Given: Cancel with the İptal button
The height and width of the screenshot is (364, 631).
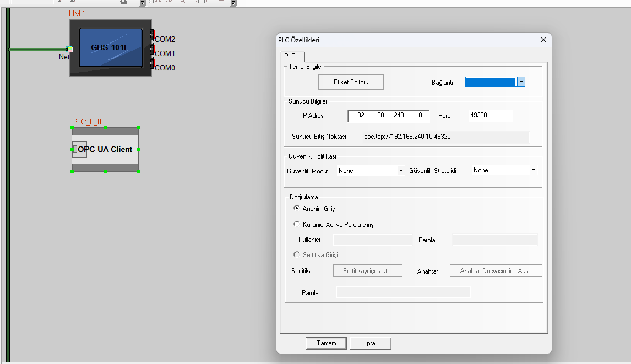Looking at the screenshot, I should tap(371, 343).
